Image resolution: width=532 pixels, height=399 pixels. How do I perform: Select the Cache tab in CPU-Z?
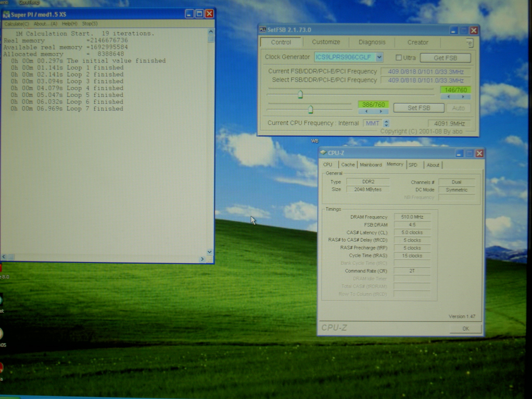click(x=348, y=165)
